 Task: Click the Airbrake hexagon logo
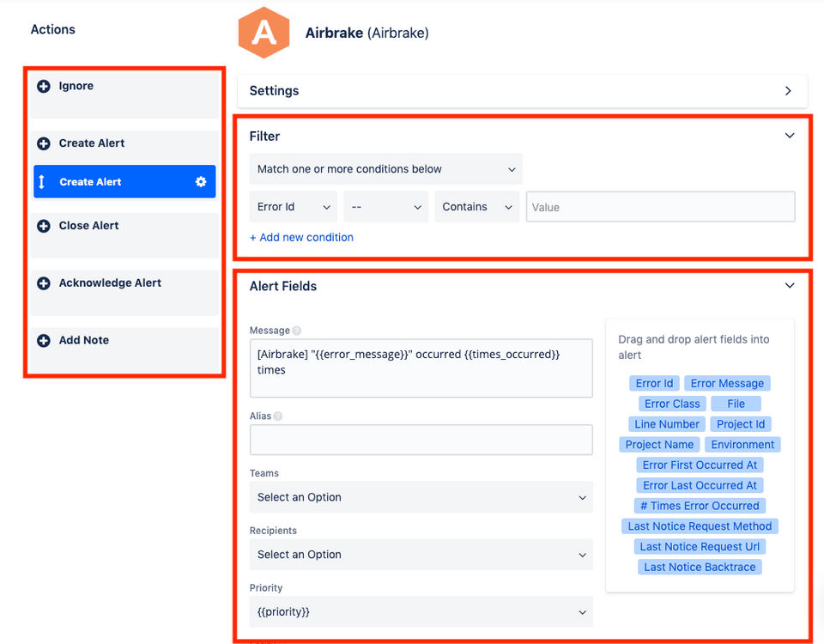(264, 33)
